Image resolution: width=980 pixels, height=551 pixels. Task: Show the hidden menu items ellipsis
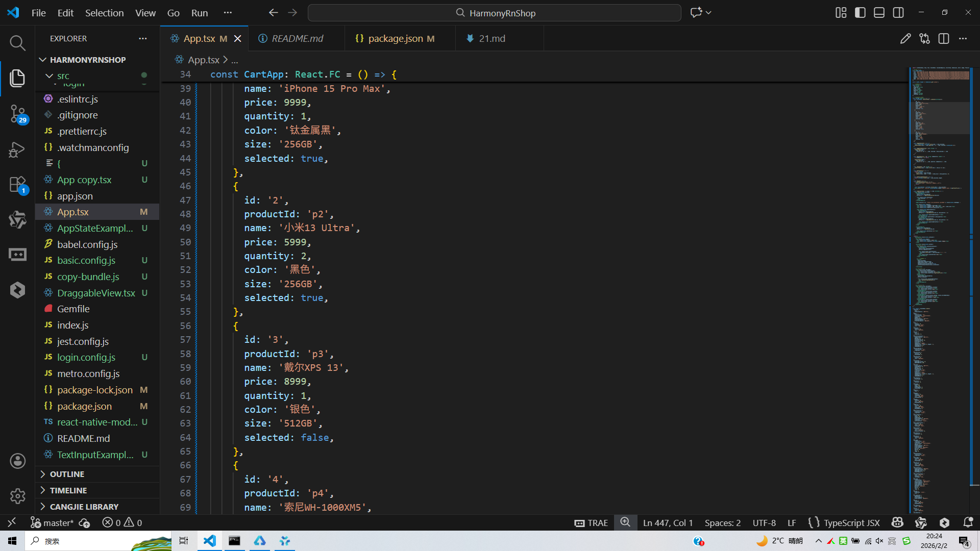coord(228,13)
